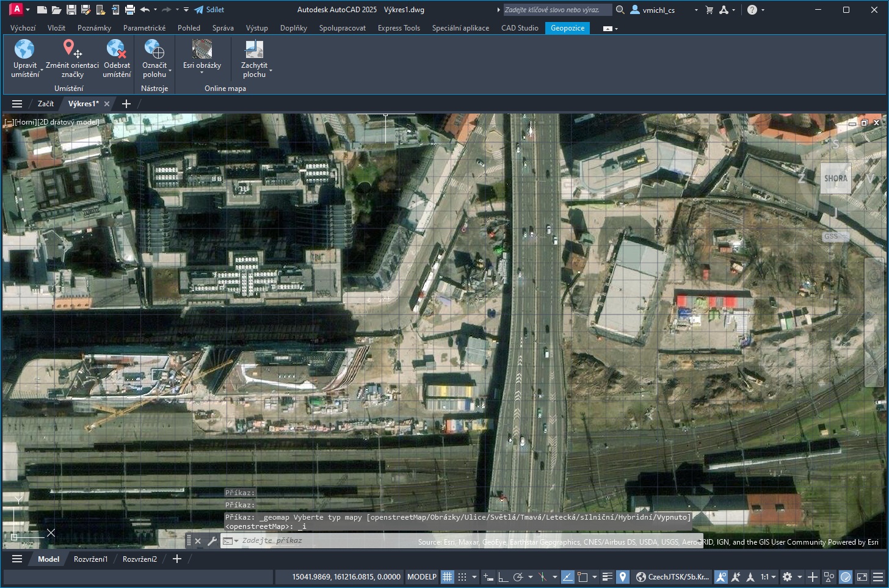Select the CAD Studio ribbon tab
This screenshot has width=889, height=588.
tap(520, 28)
